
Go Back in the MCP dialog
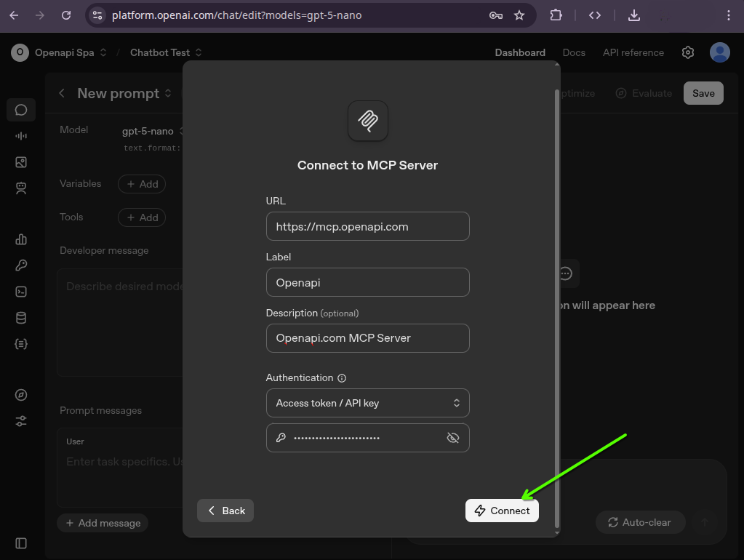(x=225, y=511)
